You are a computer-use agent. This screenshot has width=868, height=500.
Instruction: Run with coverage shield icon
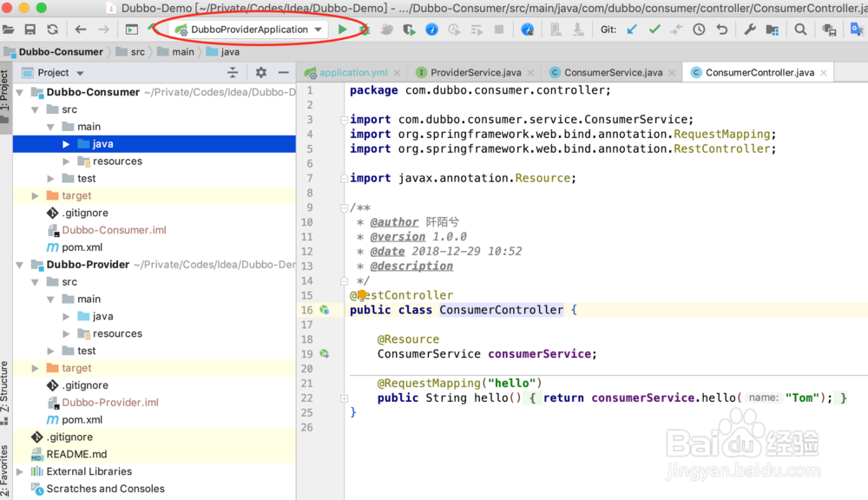pos(409,30)
